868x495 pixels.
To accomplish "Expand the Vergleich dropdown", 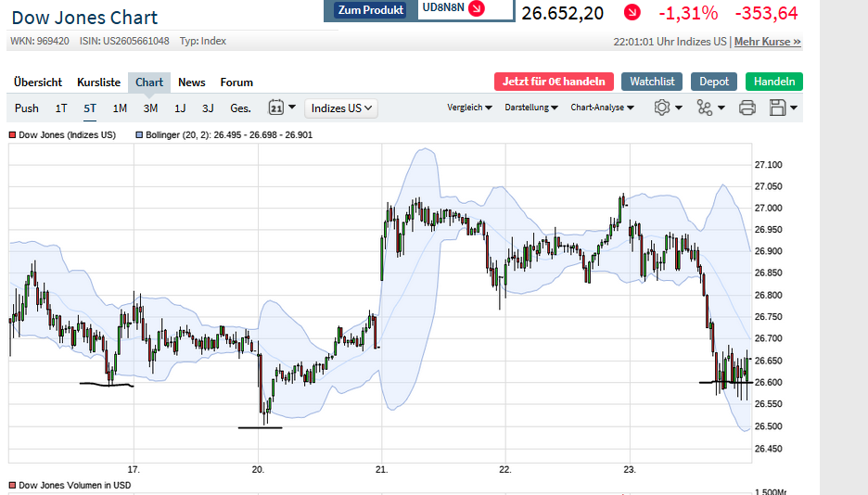I will tap(469, 108).
